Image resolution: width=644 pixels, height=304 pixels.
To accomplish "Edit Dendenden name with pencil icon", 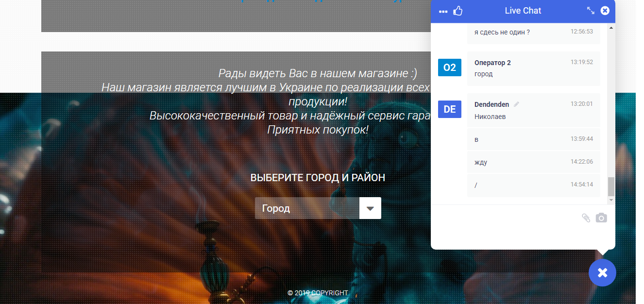I will [x=516, y=104].
